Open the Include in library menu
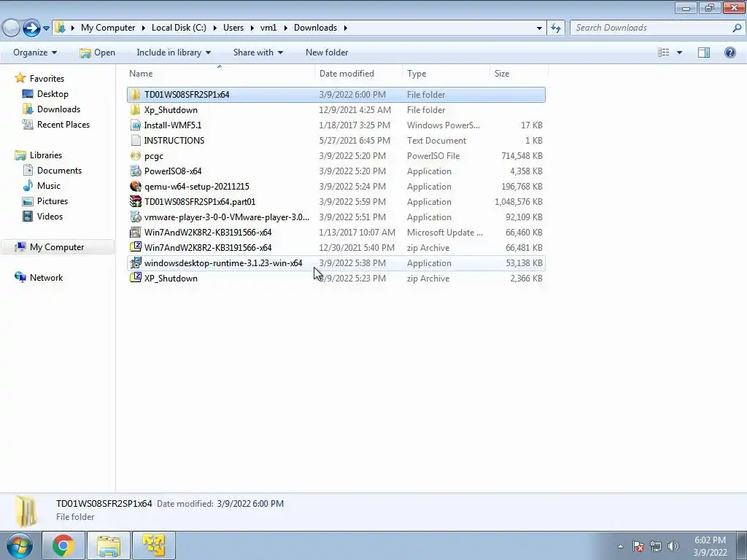Screen dimensions: 747x560 (x=174, y=52)
